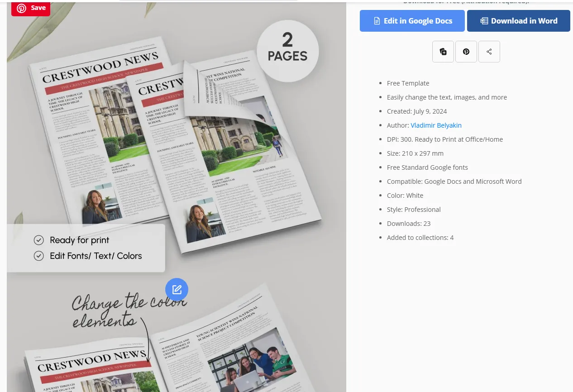This screenshot has height=392, width=573.
Task: Click "Compatible: Google Docs and Microsoft Word"
Action: click(x=454, y=182)
